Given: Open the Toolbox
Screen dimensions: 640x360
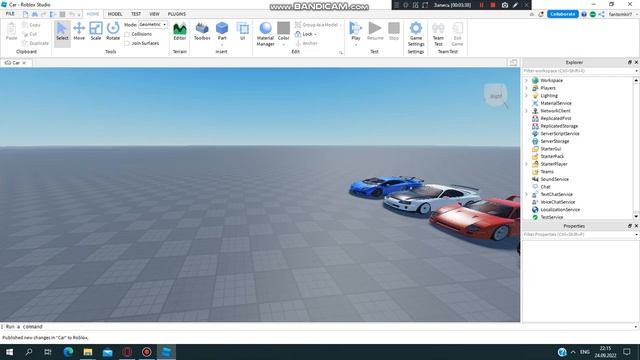Looking at the screenshot, I should pyautogui.click(x=202, y=32).
